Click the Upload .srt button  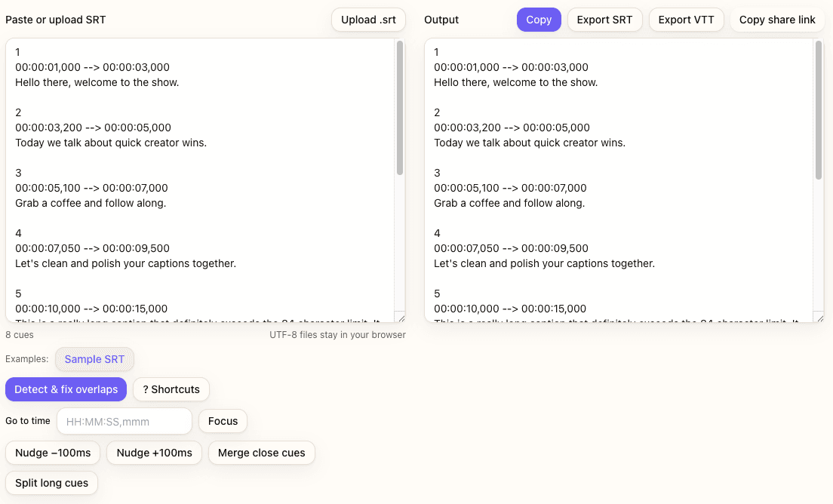pyautogui.click(x=368, y=20)
